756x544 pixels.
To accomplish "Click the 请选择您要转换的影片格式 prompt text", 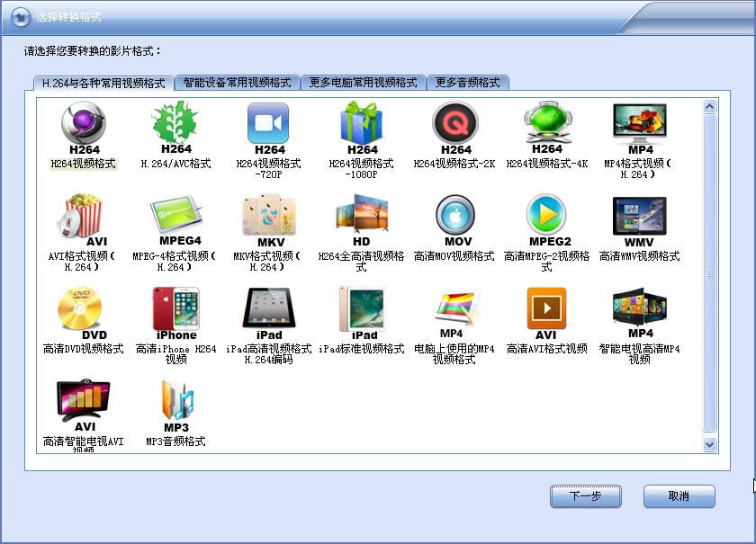I will pyautogui.click(x=93, y=51).
